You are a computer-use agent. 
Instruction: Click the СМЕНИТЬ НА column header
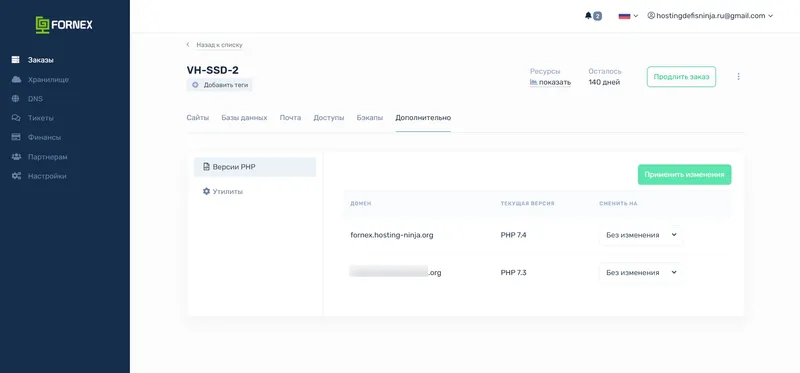[x=618, y=204]
